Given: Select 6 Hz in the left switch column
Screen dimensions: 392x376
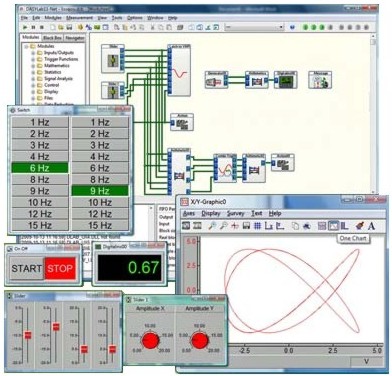Looking at the screenshot, I should 40,168.
